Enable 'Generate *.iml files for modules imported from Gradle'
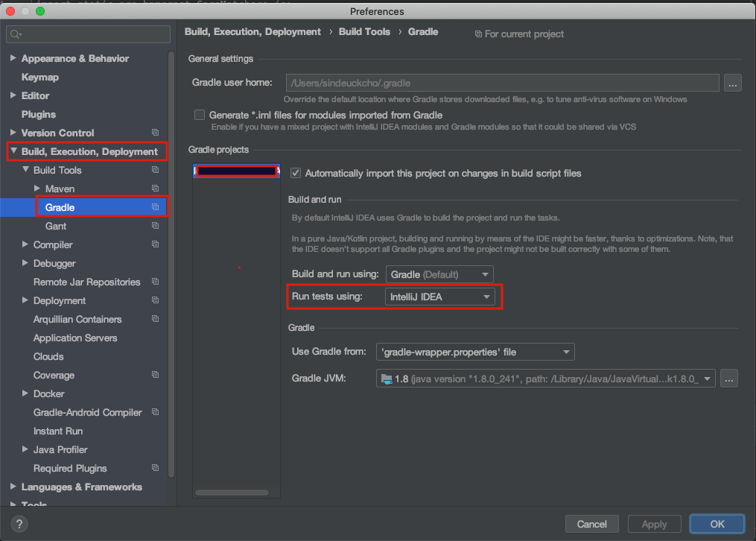 tap(199, 115)
